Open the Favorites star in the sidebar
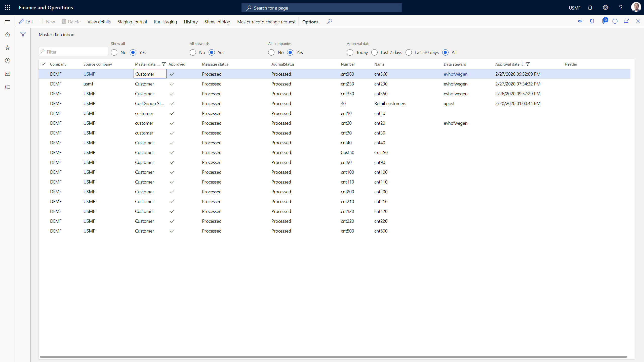Image resolution: width=644 pixels, height=362 pixels. tap(8, 48)
